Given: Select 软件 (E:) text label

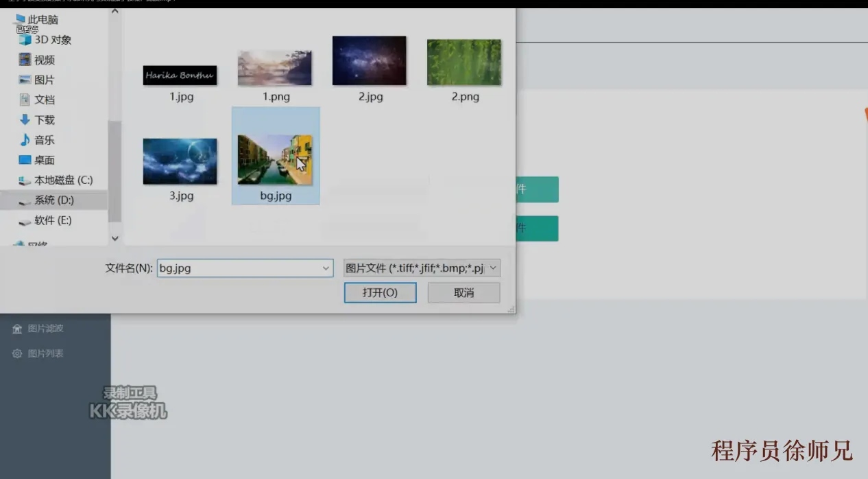Looking at the screenshot, I should point(53,220).
